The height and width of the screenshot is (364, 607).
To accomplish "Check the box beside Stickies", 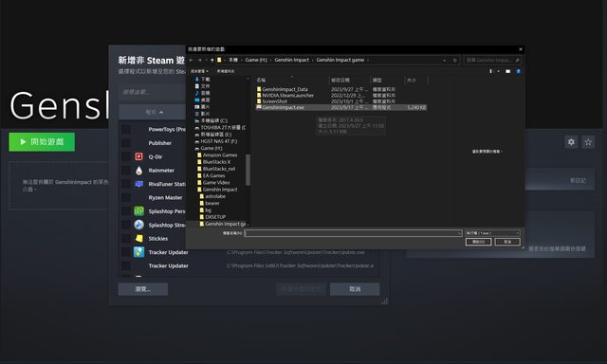I will (x=126, y=238).
